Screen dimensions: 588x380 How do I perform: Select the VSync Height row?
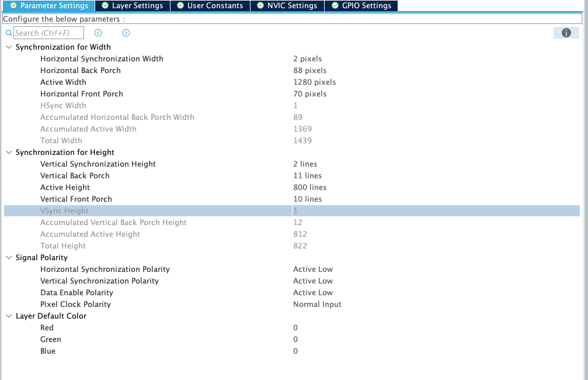coord(175,210)
